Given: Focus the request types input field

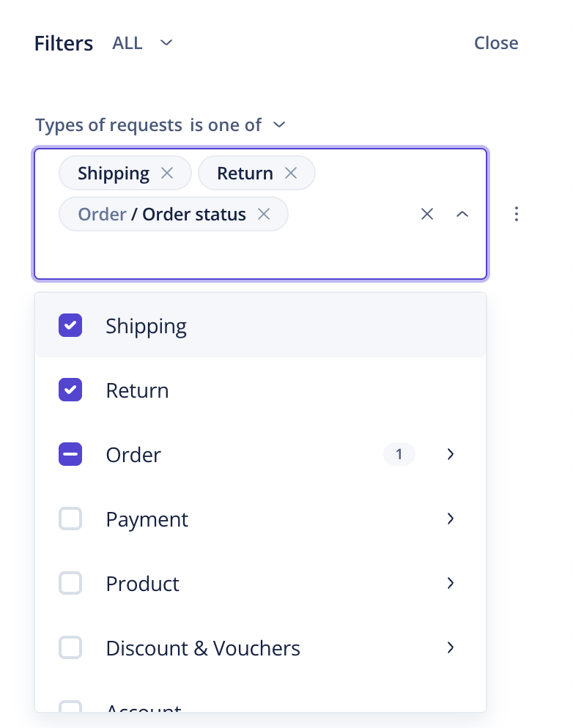Looking at the screenshot, I should [260, 214].
